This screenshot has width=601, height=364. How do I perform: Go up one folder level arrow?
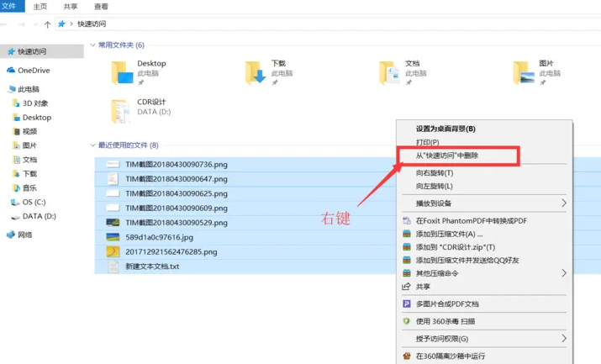47,24
